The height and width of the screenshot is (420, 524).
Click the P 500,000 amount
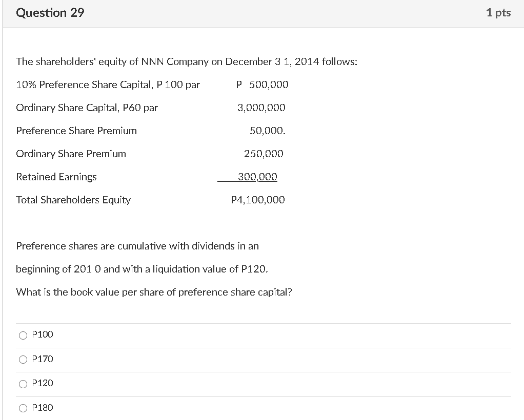261,85
